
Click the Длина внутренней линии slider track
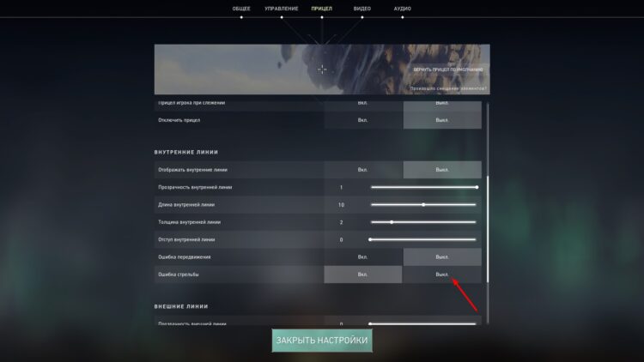[x=423, y=204]
